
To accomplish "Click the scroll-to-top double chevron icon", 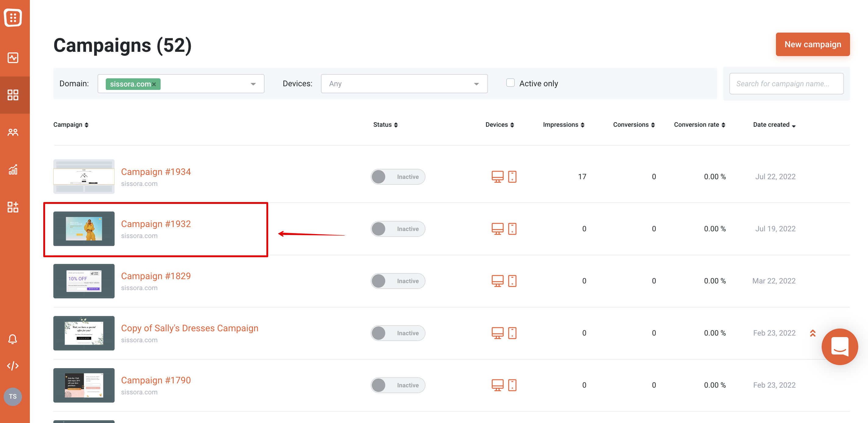I will click(x=813, y=333).
